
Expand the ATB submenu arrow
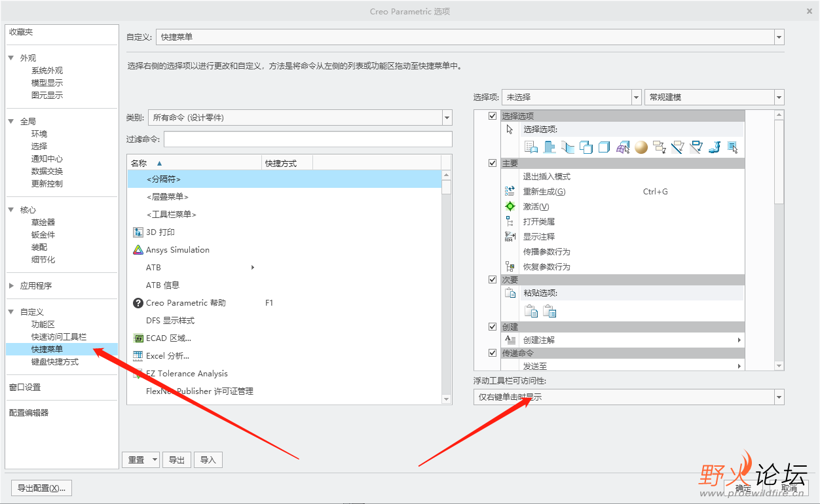click(253, 267)
